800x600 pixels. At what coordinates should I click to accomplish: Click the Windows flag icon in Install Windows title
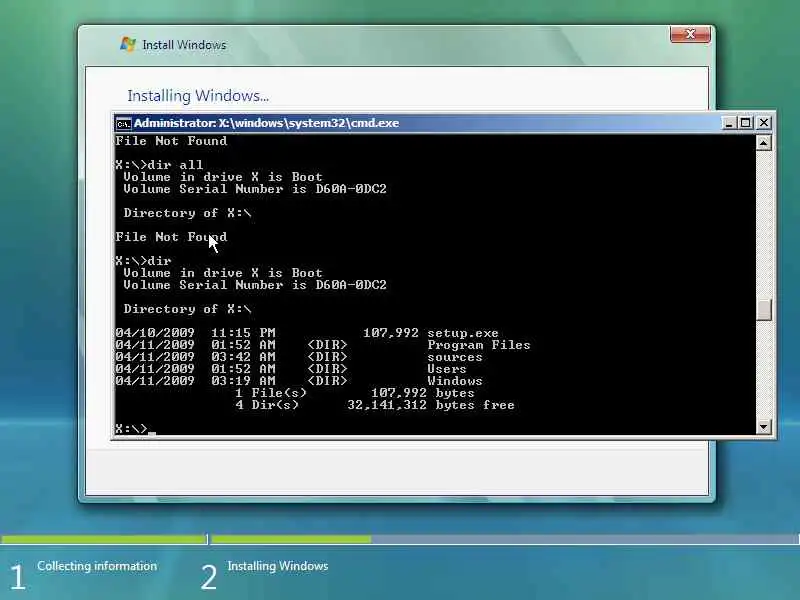[x=128, y=44]
